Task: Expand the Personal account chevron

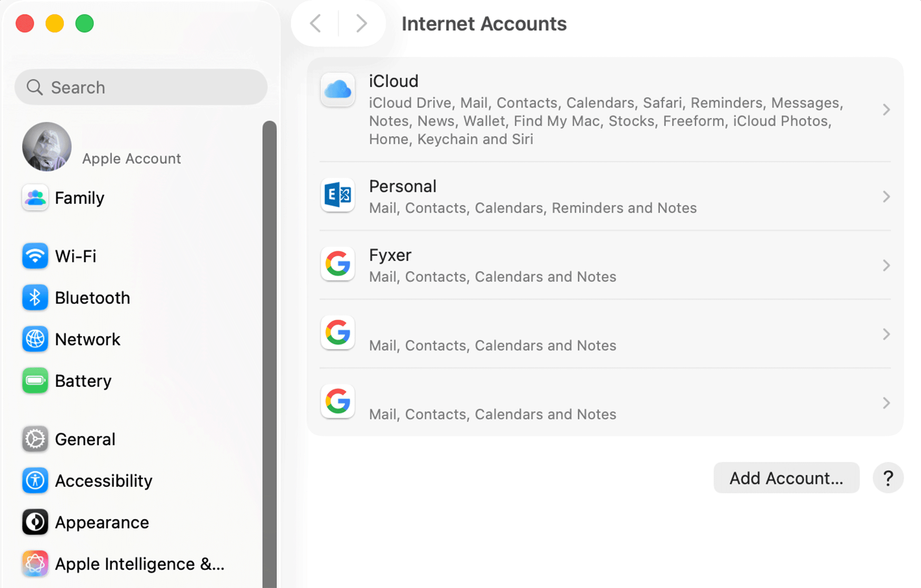Action: 886,197
